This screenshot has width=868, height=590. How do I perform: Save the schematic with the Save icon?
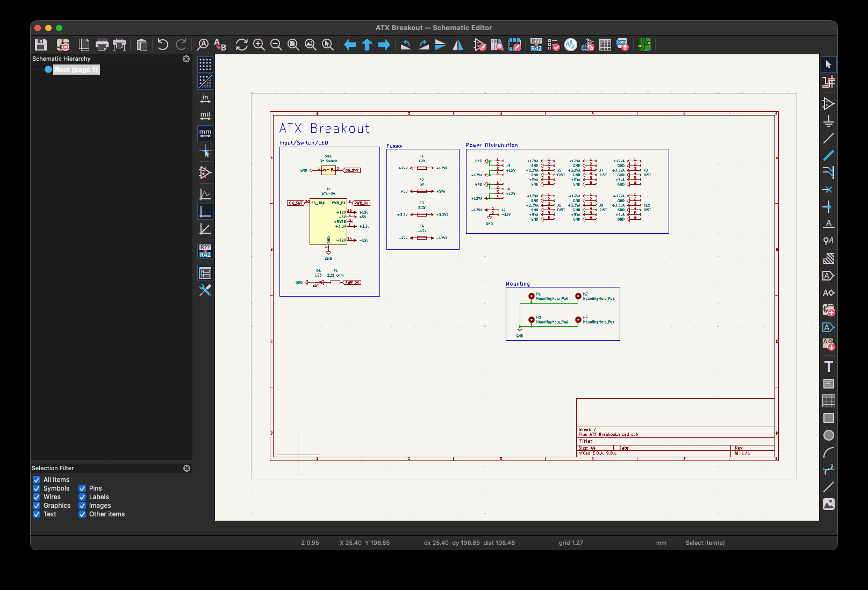pos(41,45)
